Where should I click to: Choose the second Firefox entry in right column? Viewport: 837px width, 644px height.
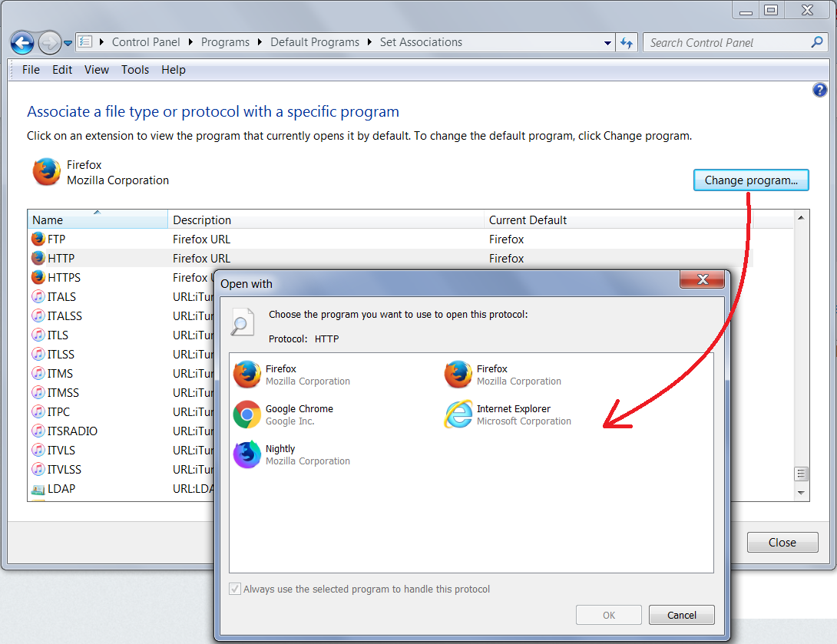tap(503, 375)
